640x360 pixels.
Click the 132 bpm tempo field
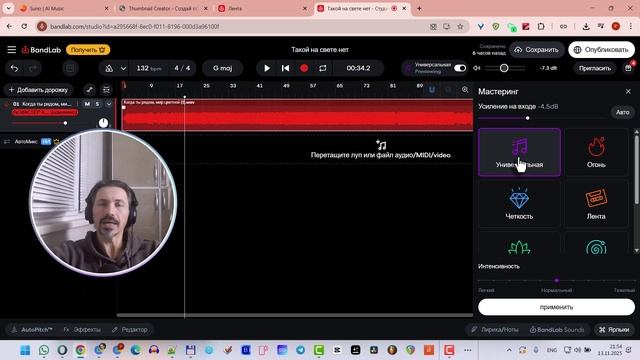click(x=149, y=68)
